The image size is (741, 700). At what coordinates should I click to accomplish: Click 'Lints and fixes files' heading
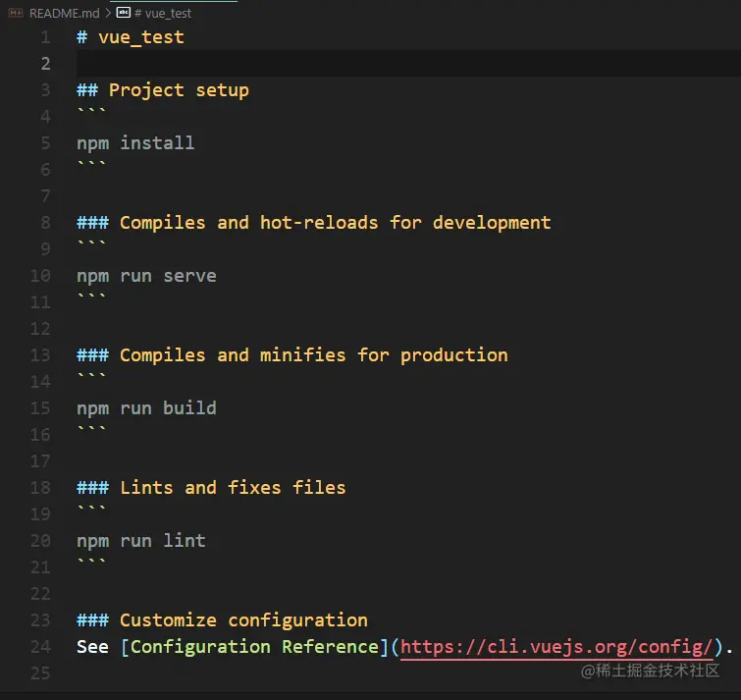233,487
